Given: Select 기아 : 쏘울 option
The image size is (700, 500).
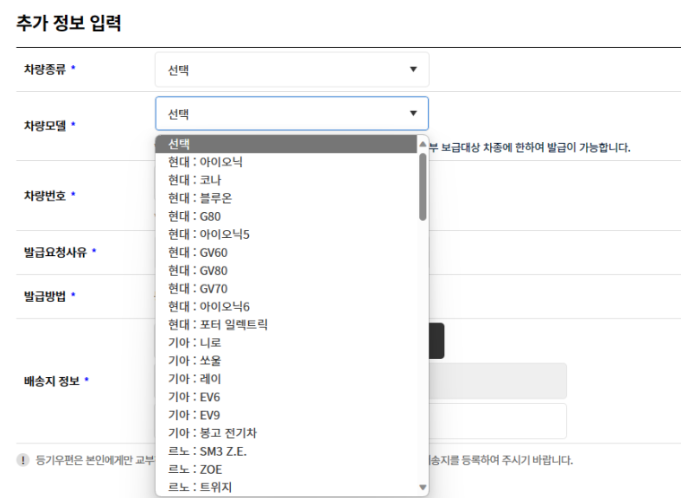Looking at the screenshot, I should point(286,361).
